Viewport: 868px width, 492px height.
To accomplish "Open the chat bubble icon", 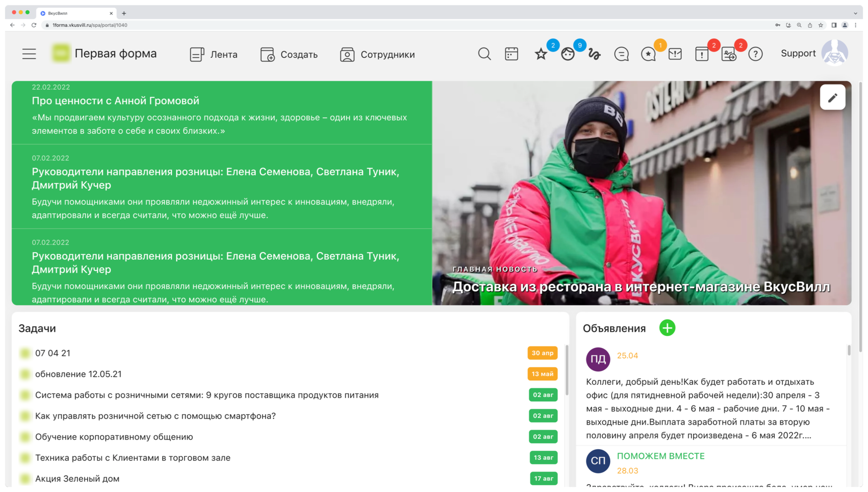I will [621, 55].
